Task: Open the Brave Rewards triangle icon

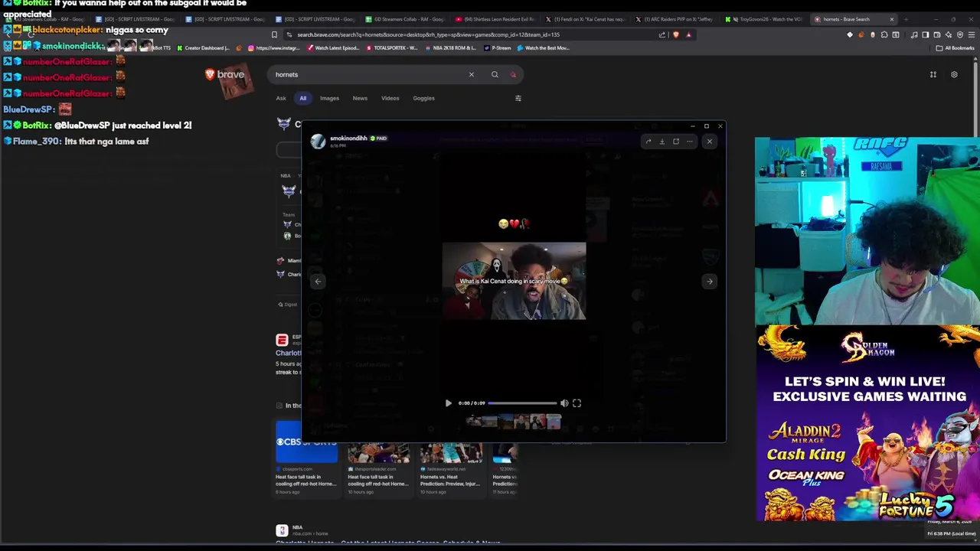Action: tap(688, 34)
